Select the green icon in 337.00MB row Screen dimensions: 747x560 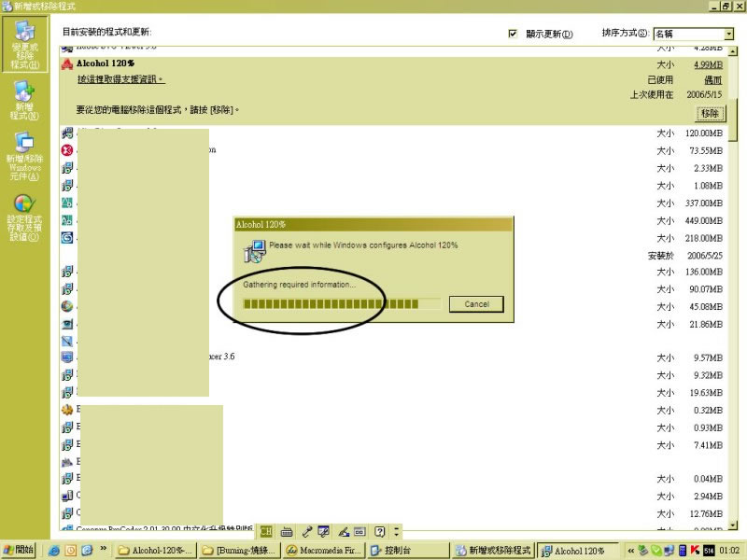(x=67, y=203)
